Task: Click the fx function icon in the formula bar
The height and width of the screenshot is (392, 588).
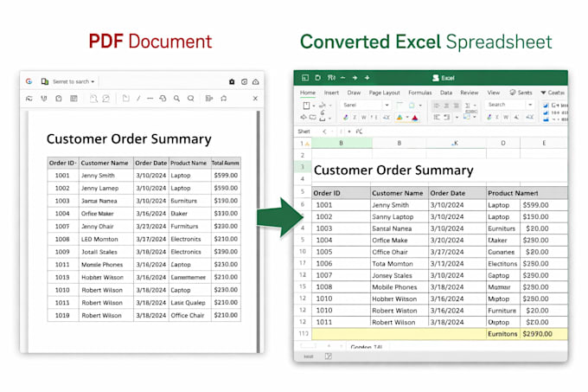Action: [x=359, y=132]
